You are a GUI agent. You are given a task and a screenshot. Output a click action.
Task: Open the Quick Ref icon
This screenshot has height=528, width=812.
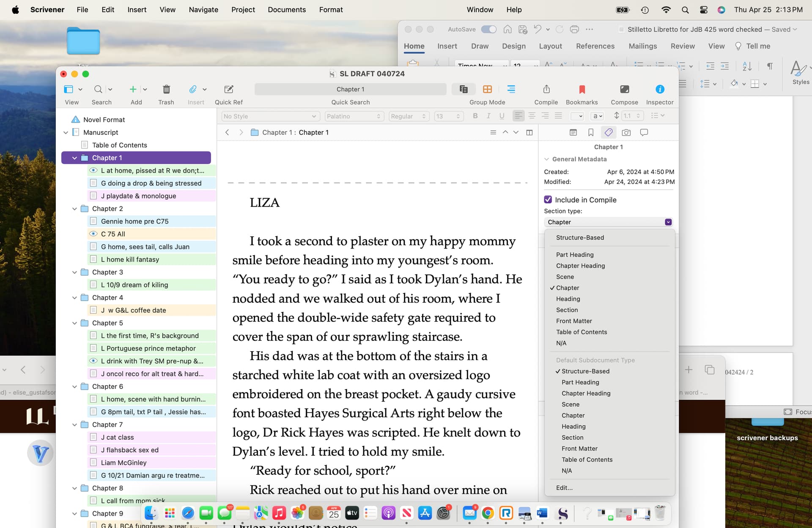click(229, 89)
